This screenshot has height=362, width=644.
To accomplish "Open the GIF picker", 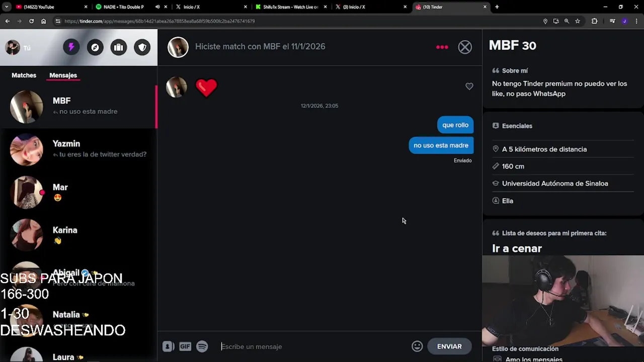I will (185, 346).
